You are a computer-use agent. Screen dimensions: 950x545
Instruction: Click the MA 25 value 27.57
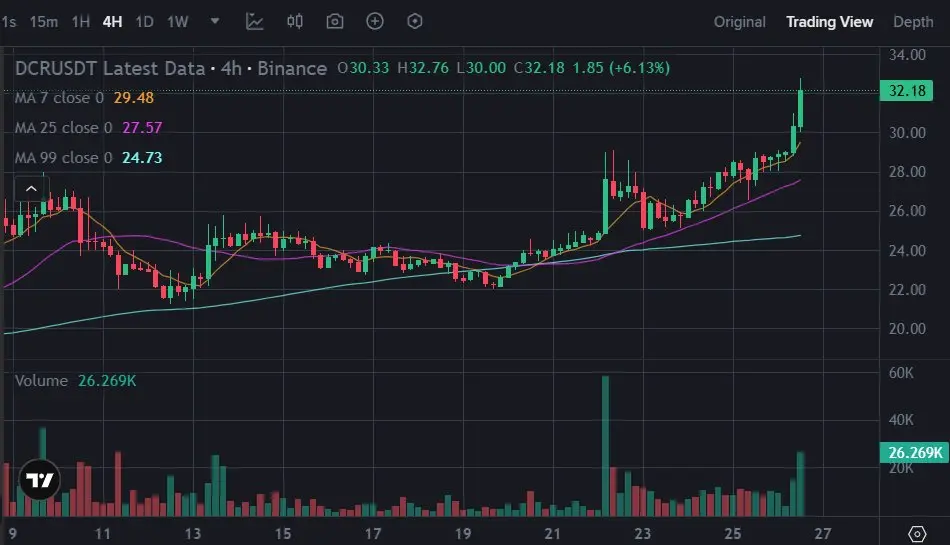(142, 128)
